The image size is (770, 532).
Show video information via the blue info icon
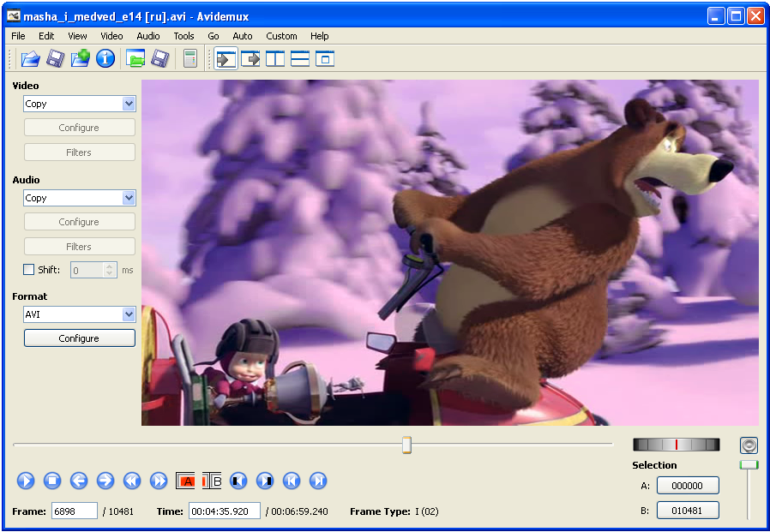[105, 59]
